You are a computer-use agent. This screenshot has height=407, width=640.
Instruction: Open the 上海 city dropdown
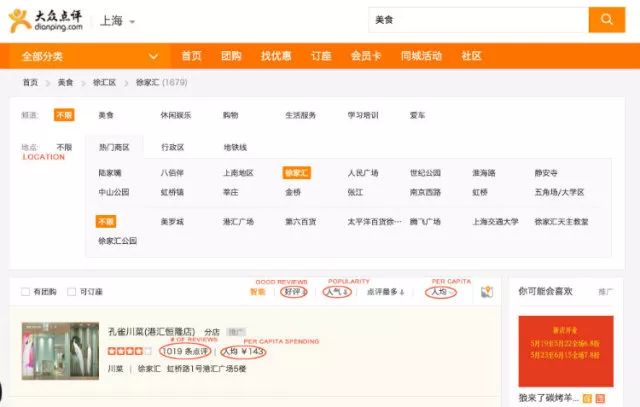click(117, 20)
